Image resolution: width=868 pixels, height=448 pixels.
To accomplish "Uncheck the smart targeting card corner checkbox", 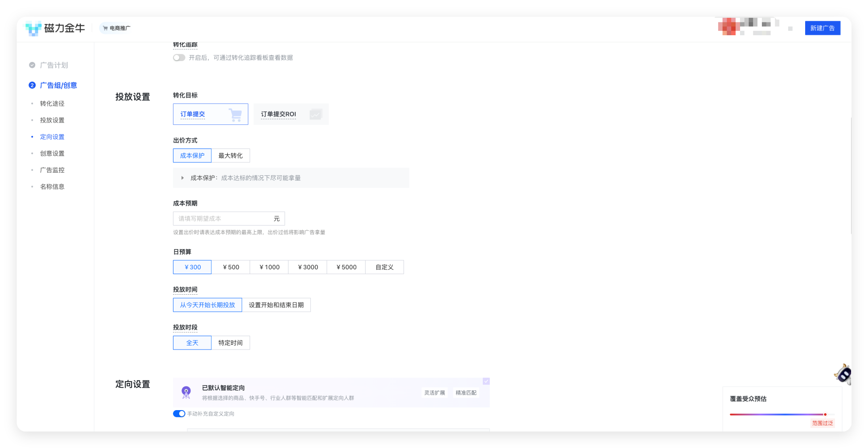I will [x=486, y=381].
